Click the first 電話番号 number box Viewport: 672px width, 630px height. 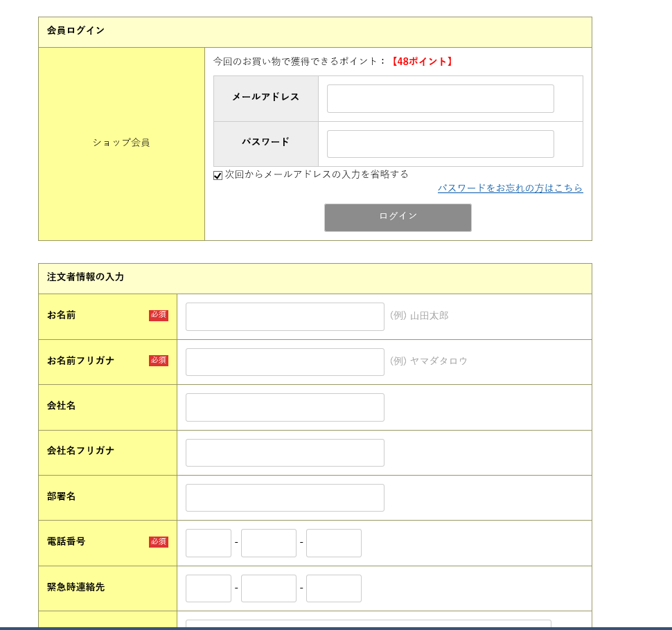point(208,543)
